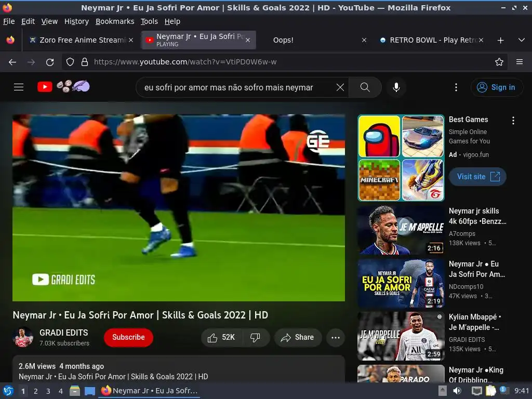Close the Zoro Free Anime tab
Screen dimensions: 532x399
click(130, 40)
